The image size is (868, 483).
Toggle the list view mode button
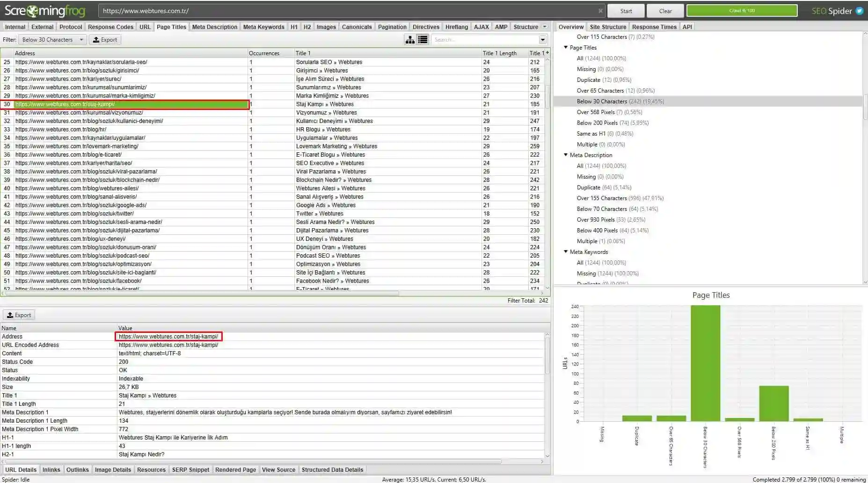pos(423,40)
